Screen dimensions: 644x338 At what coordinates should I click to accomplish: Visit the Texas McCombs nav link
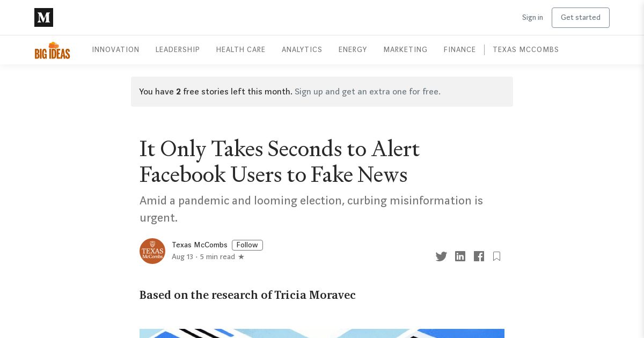[525, 49]
